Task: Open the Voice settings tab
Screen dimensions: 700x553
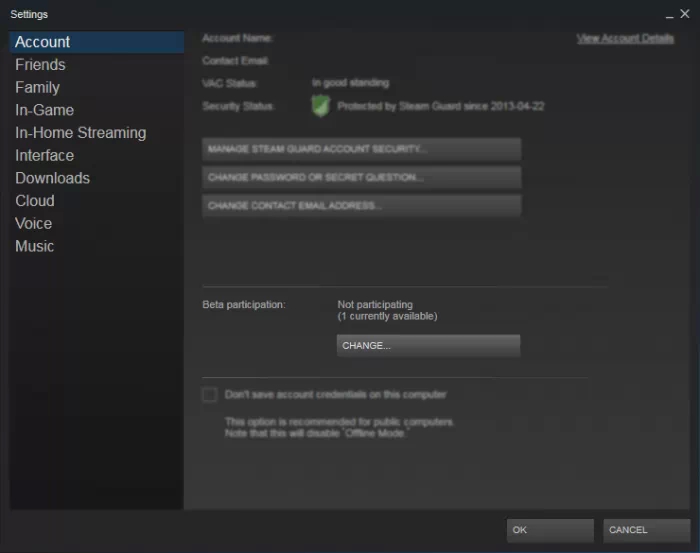Action: coord(34,223)
